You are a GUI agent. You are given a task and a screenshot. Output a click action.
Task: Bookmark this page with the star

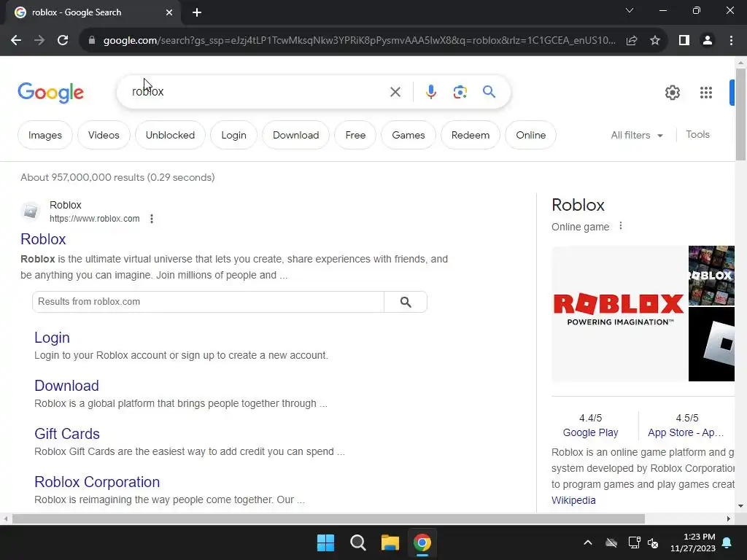click(x=655, y=41)
